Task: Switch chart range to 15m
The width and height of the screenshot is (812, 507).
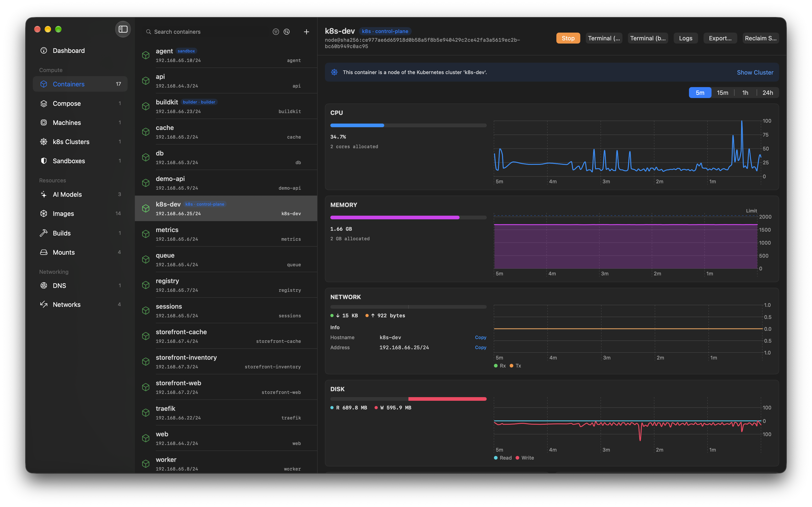Action: [722, 93]
